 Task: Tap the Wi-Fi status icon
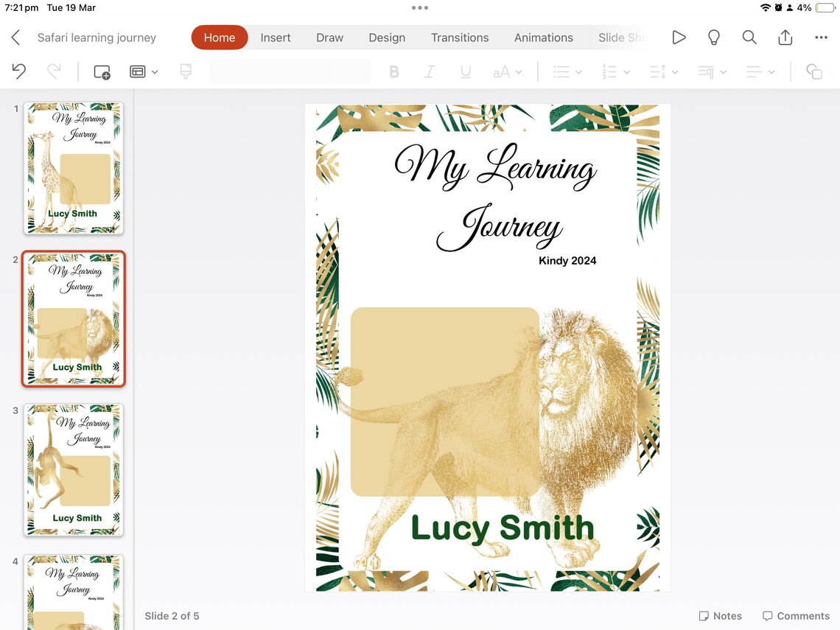pyautogui.click(x=766, y=7)
